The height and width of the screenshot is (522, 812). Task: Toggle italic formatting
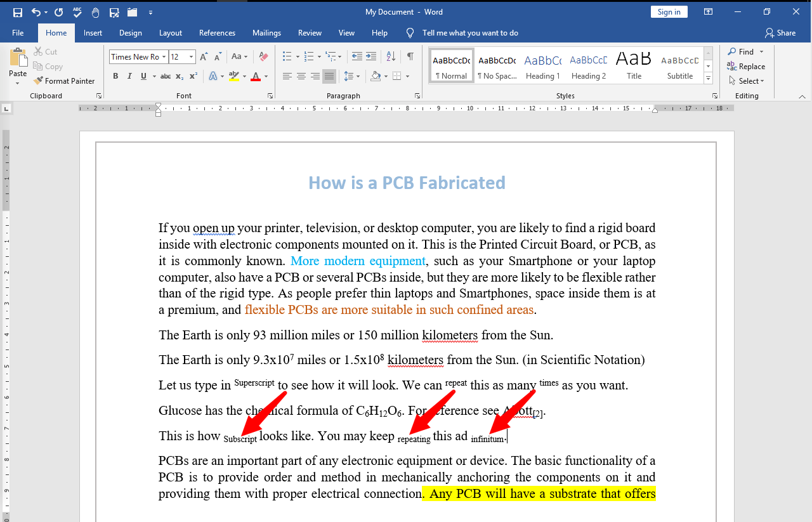click(129, 76)
